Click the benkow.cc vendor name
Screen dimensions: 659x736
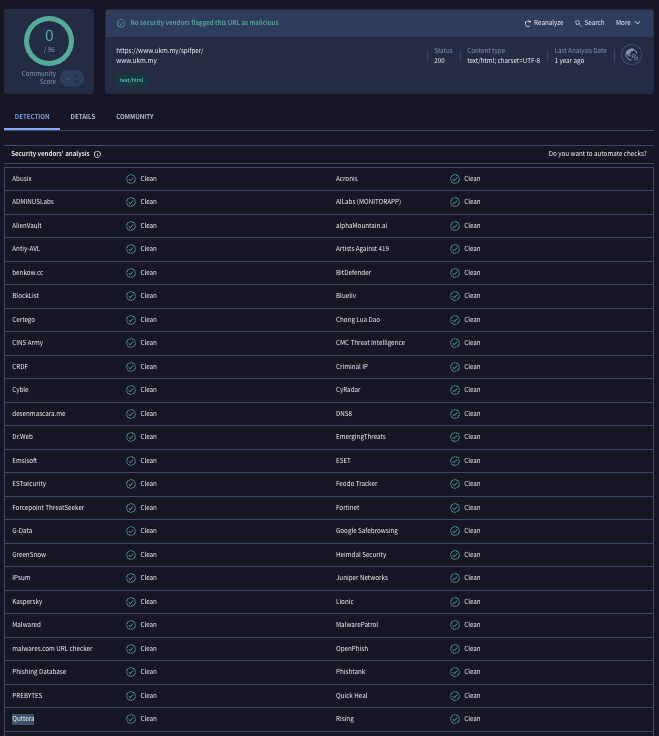(28, 272)
